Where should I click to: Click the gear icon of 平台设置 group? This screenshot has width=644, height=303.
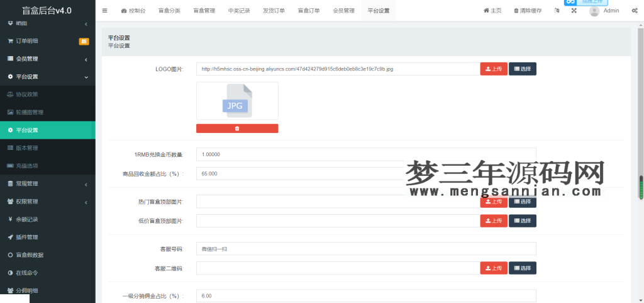[10, 76]
